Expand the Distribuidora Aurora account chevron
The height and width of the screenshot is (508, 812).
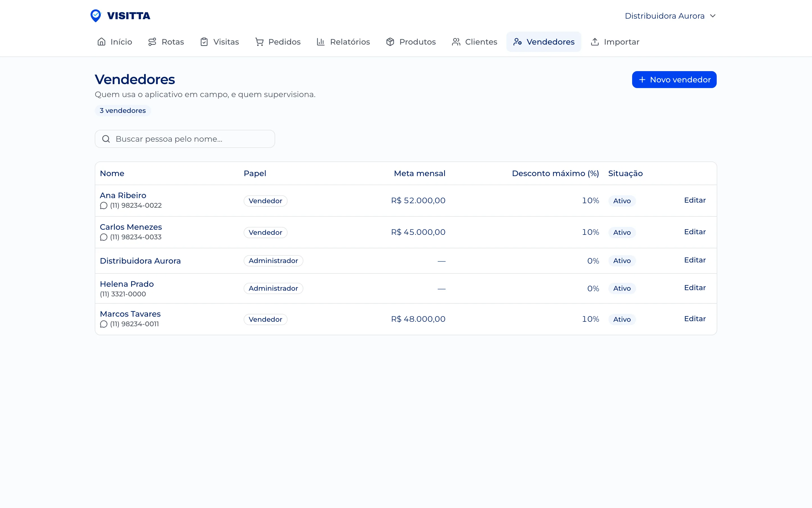(713, 16)
